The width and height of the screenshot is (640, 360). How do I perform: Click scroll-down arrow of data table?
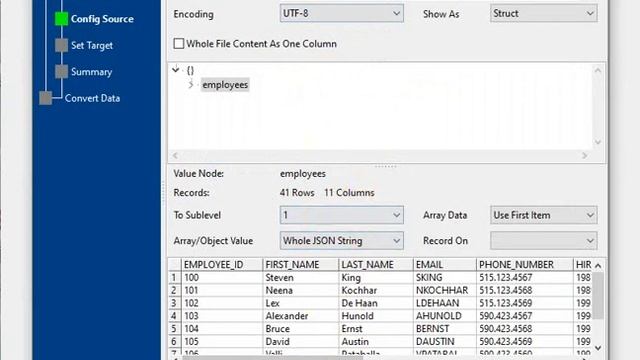(x=598, y=348)
